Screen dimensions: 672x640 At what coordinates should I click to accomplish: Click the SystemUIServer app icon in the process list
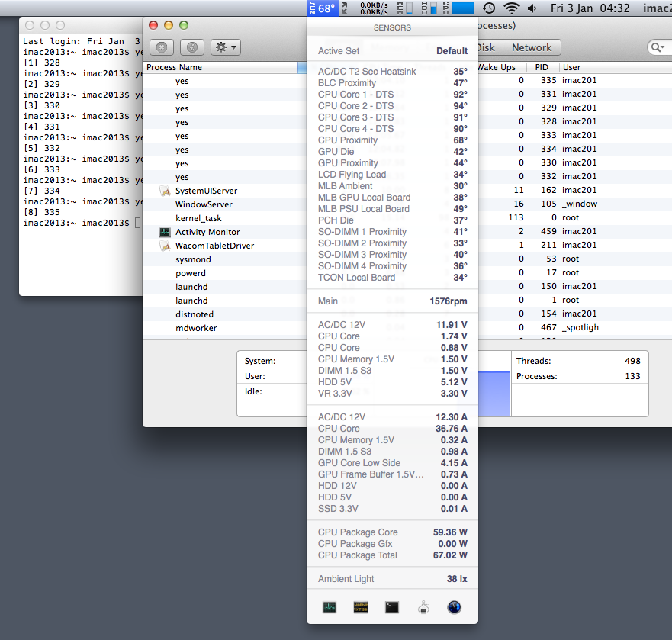[x=165, y=191]
